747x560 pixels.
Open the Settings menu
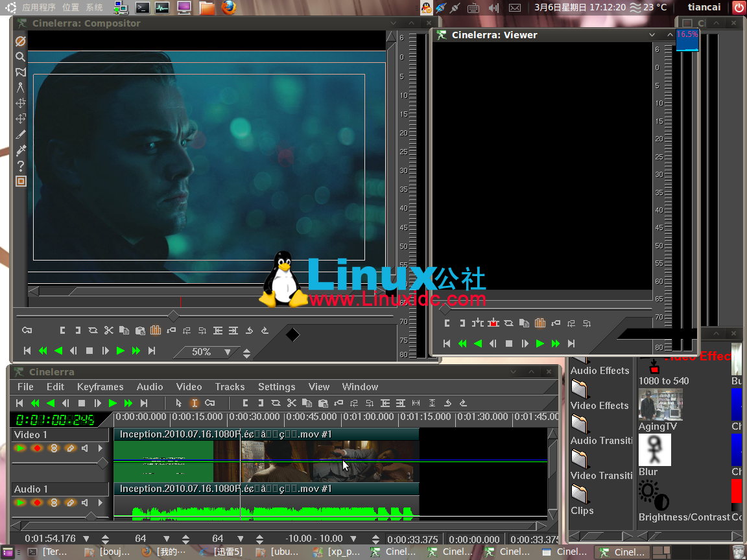tap(276, 387)
